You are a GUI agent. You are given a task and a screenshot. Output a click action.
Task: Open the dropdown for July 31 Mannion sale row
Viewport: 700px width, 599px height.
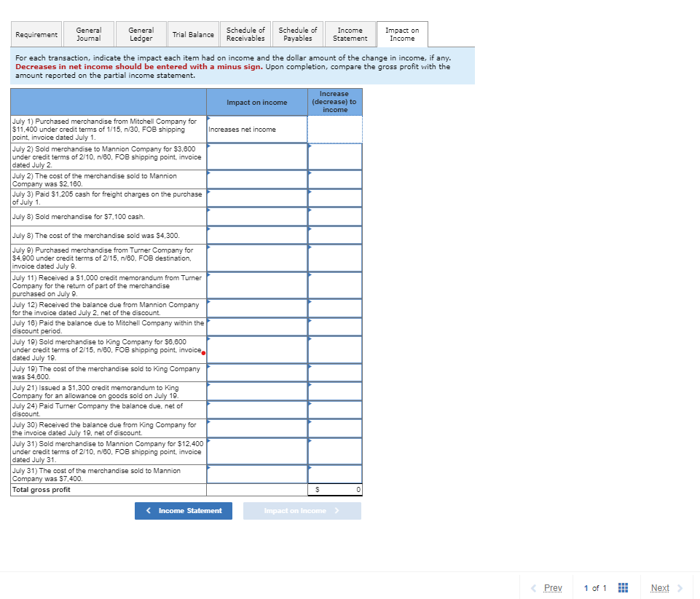[256, 451]
